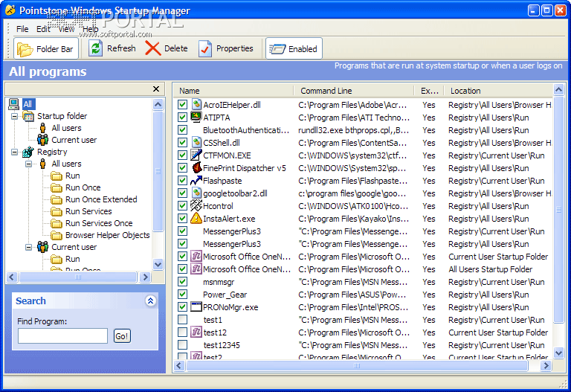Click the green Refresh icon
The height and width of the screenshot is (392, 571).
coord(95,48)
